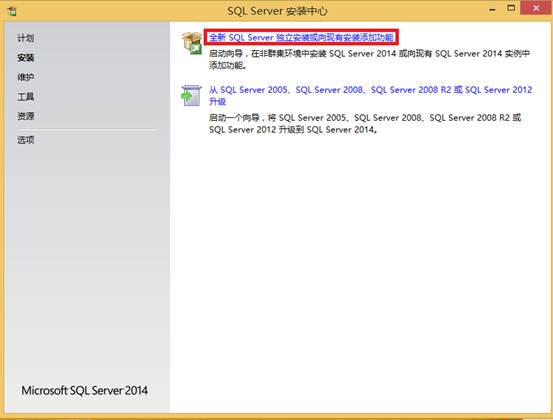
Task: Open the upgrade from SQL Server 2005 link
Action: point(370,96)
